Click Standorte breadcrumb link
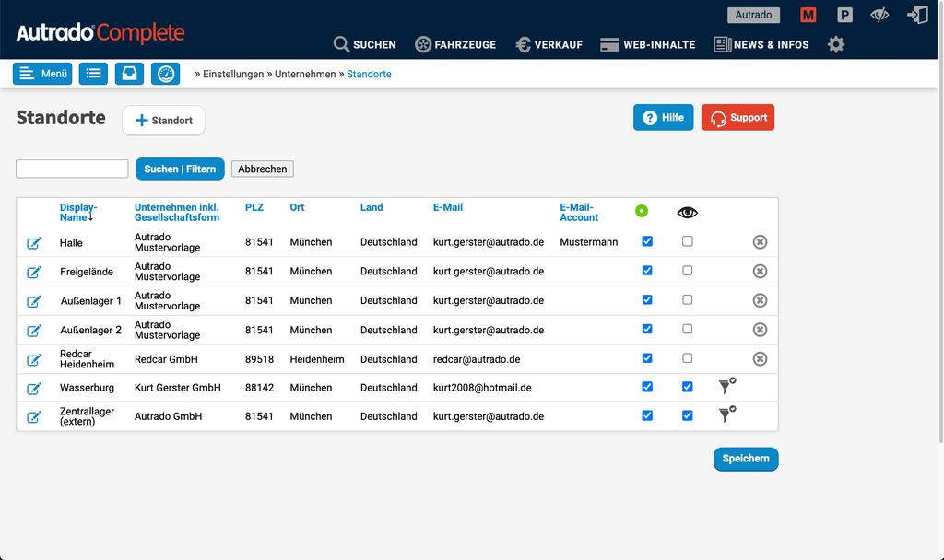This screenshot has width=944, height=560. 369,74
